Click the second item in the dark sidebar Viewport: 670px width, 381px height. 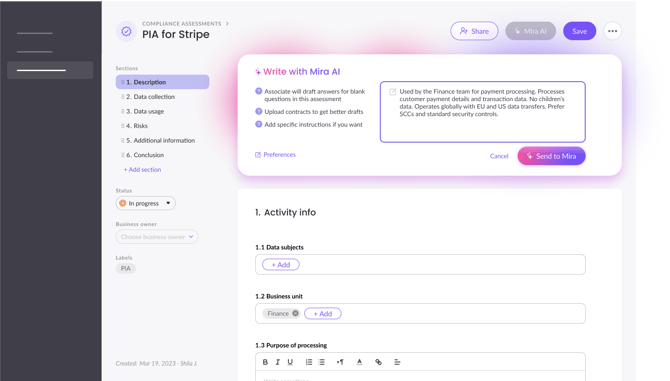click(x=35, y=52)
